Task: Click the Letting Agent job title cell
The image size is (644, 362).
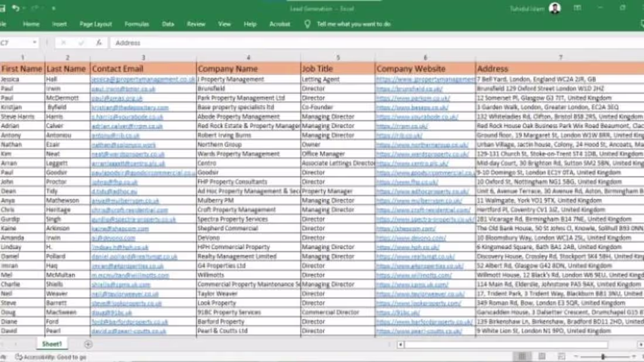Action: click(x=338, y=79)
